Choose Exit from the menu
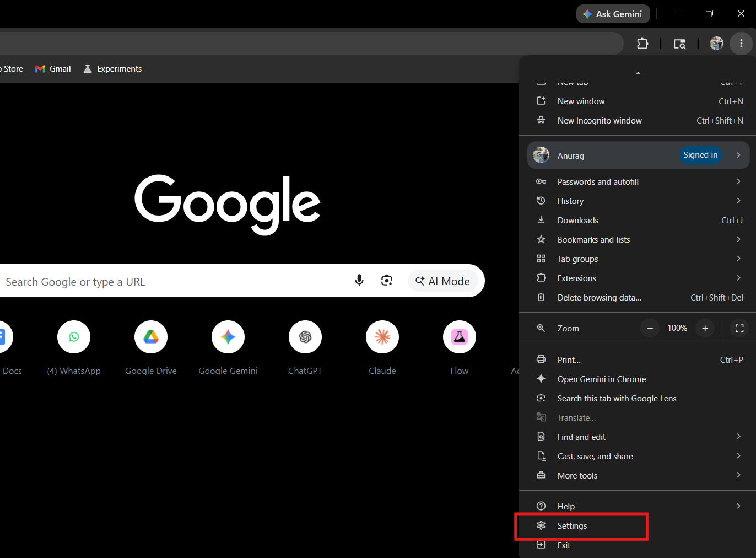 (638, 545)
